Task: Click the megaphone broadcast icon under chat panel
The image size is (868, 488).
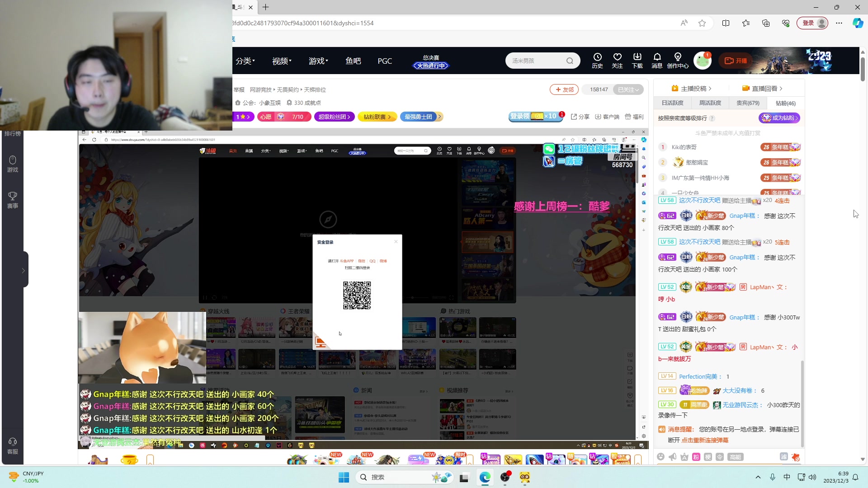Action: point(672,457)
